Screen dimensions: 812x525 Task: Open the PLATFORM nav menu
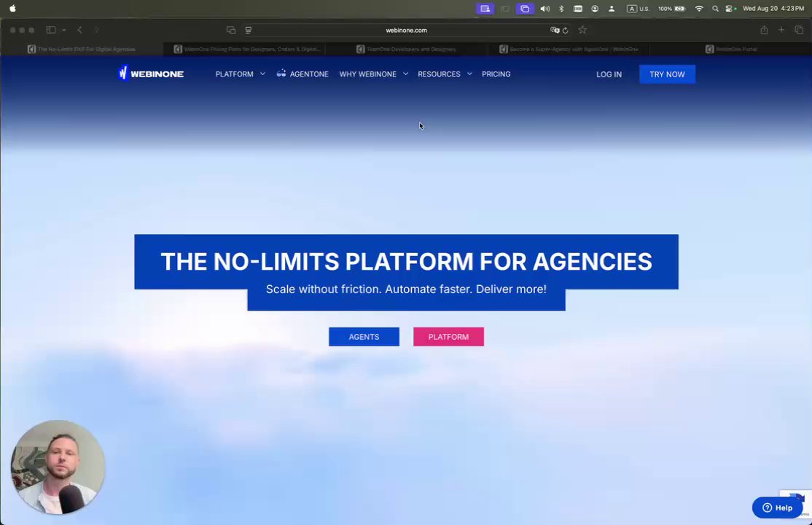pos(234,74)
